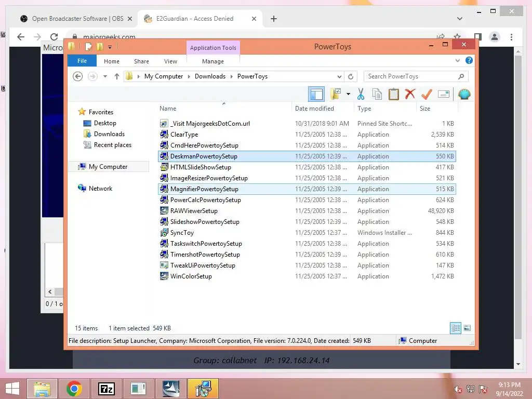
Task: Select the Application Tools contextual tab
Action: (x=213, y=48)
